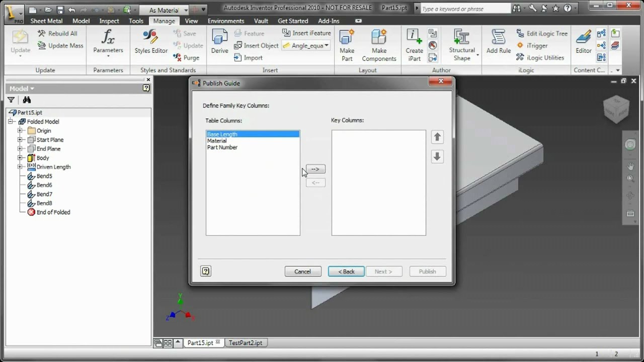Open iLogic Utilities

coord(540,57)
